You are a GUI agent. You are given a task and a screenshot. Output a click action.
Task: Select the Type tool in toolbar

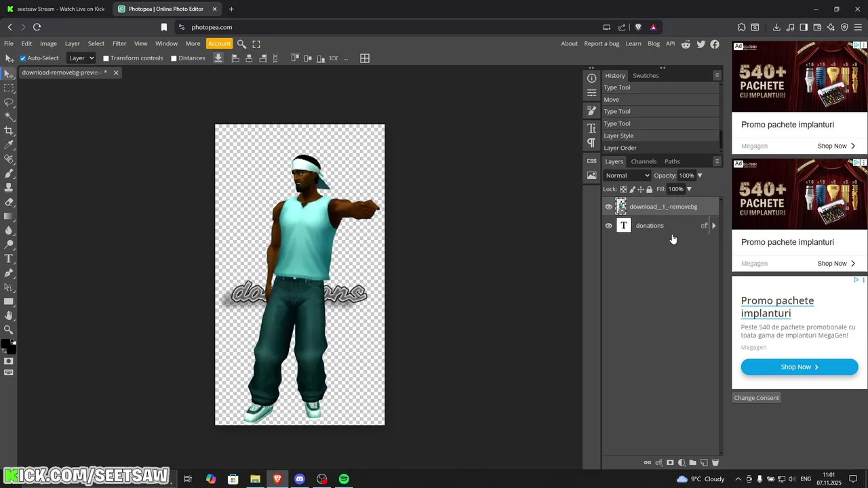(9, 259)
